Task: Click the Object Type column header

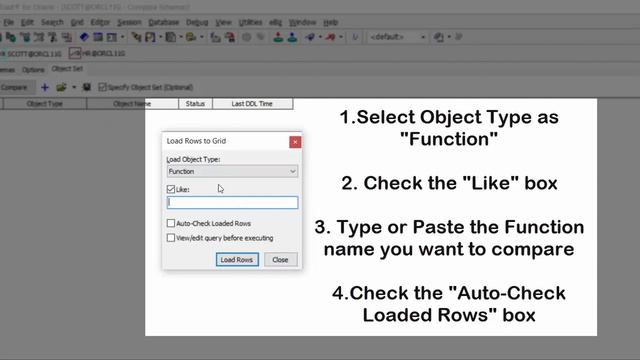Action: tap(45, 104)
